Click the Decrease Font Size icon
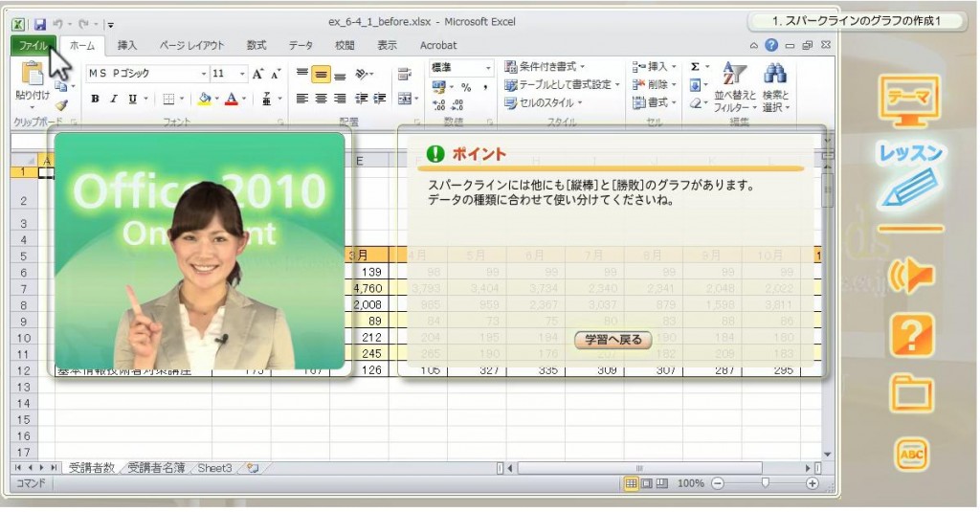The width and height of the screenshot is (980, 512). 275,74
